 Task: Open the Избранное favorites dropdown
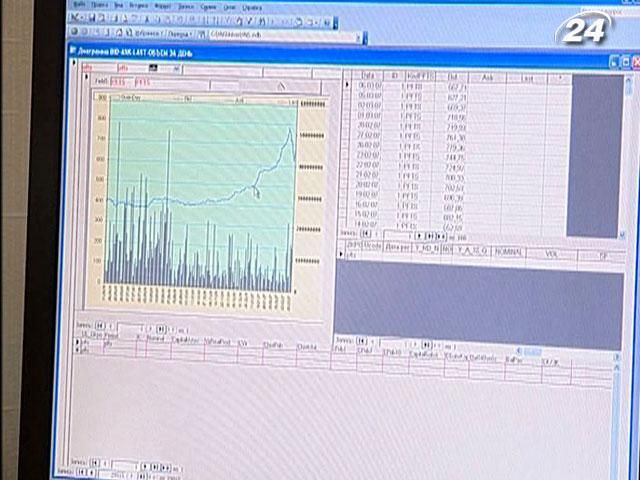point(148,33)
